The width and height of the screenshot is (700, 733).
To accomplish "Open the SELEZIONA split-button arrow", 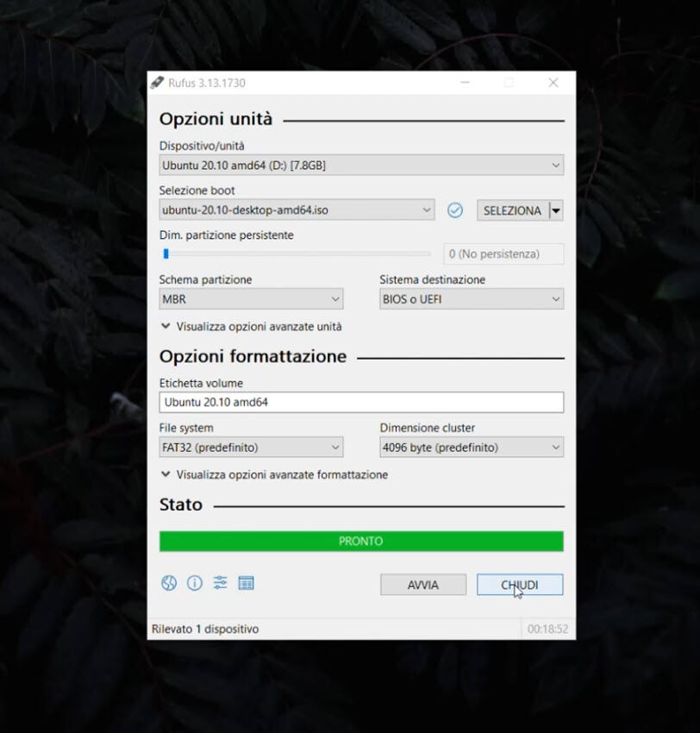I will (554, 210).
